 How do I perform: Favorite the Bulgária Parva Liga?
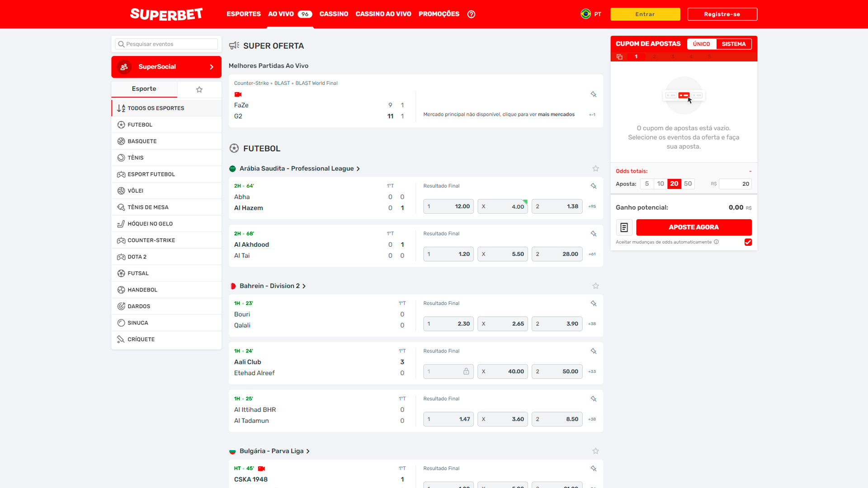point(596,451)
